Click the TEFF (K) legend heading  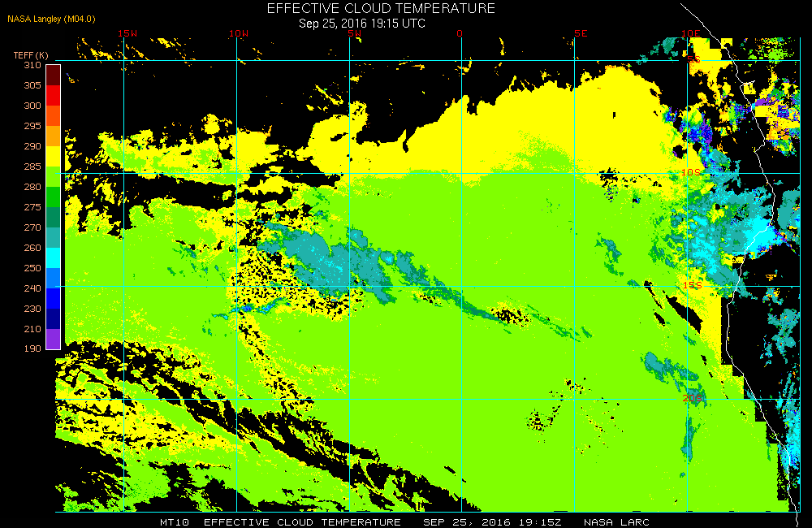pyautogui.click(x=31, y=55)
